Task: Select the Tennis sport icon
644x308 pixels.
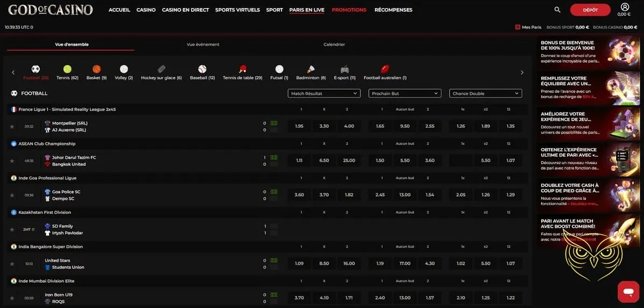Action: click(x=67, y=69)
